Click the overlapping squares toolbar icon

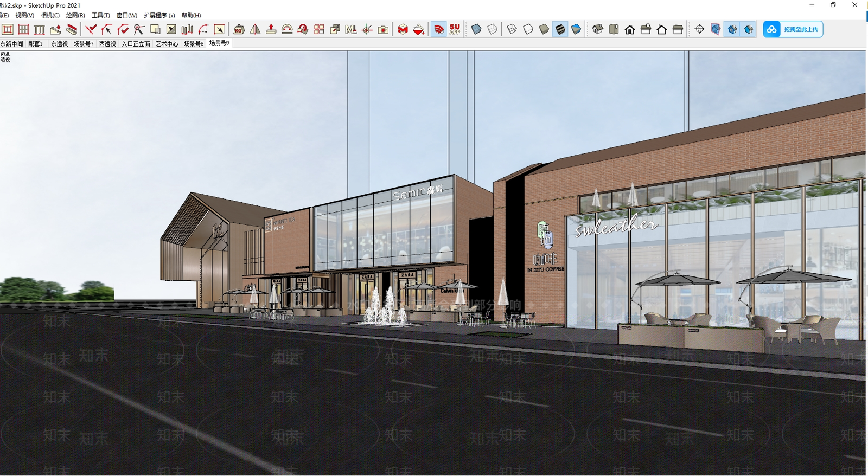click(155, 29)
